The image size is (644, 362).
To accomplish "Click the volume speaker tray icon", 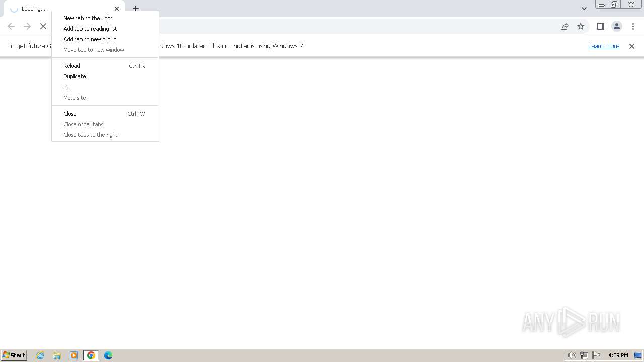I will (x=572, y=355).
